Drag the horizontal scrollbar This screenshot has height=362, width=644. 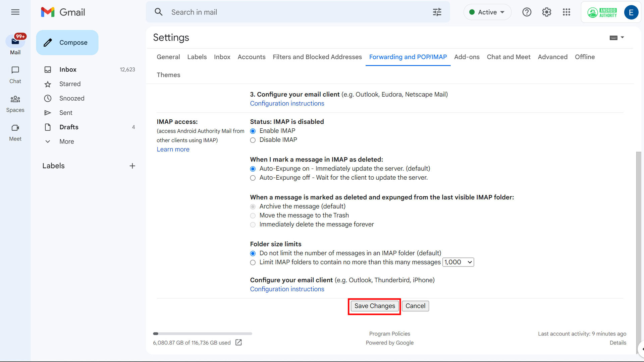pos(156,333)
